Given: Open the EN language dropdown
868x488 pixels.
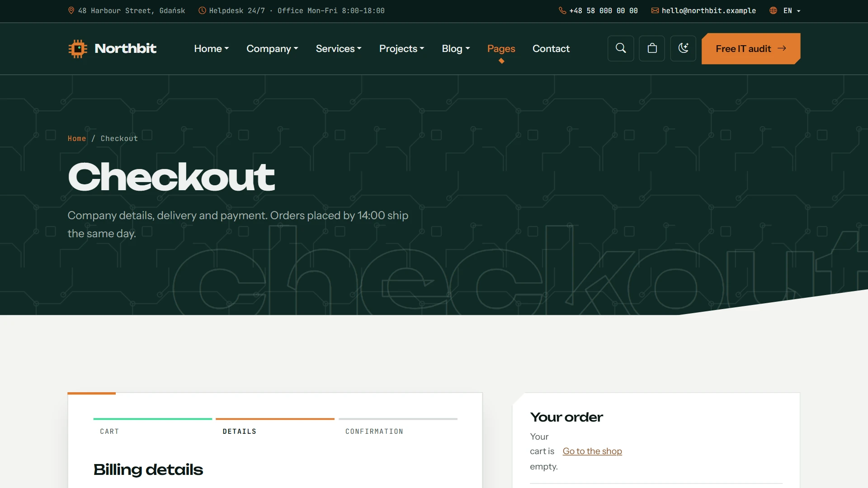Looking at the screenshot, I should tap(792, 10).
